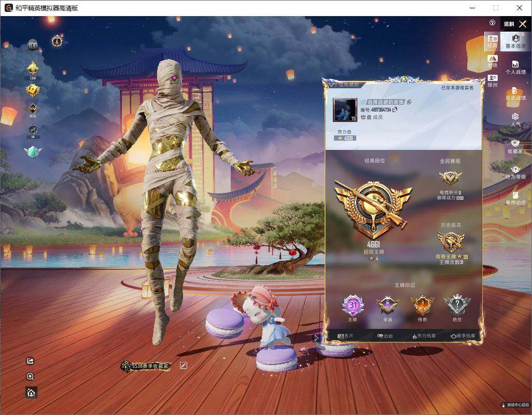Image resolution: width=532 pixels, height=415 pixels.
Task: Open the 功勋 tab at panel bottom
Action: click(385, 336)
